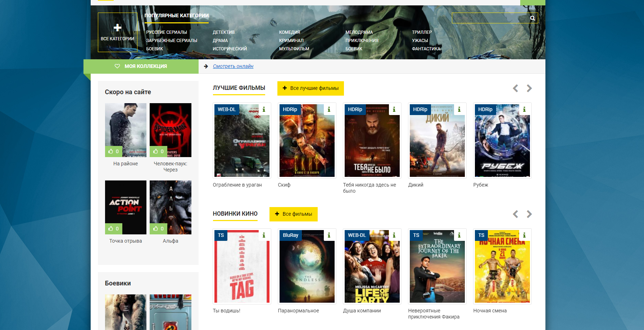Show previous films in Новинки кино carousel
Screen dimensions: 644x330
coord(516,214)
